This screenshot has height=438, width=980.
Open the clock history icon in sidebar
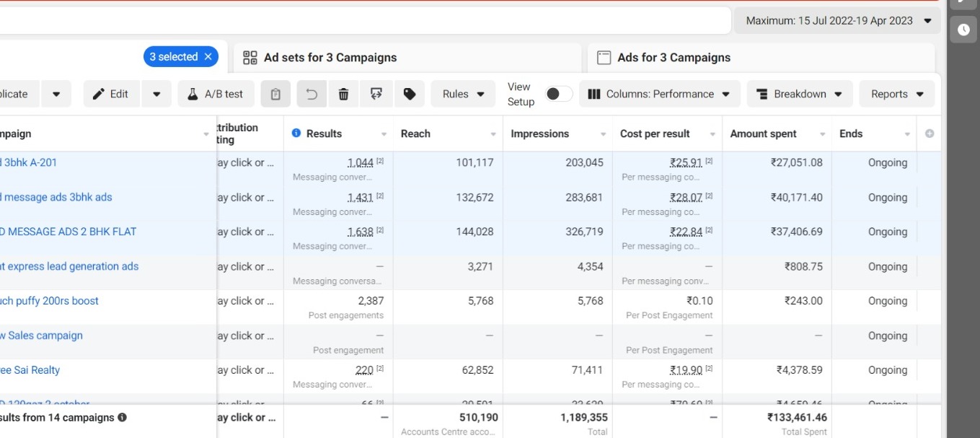963,30
